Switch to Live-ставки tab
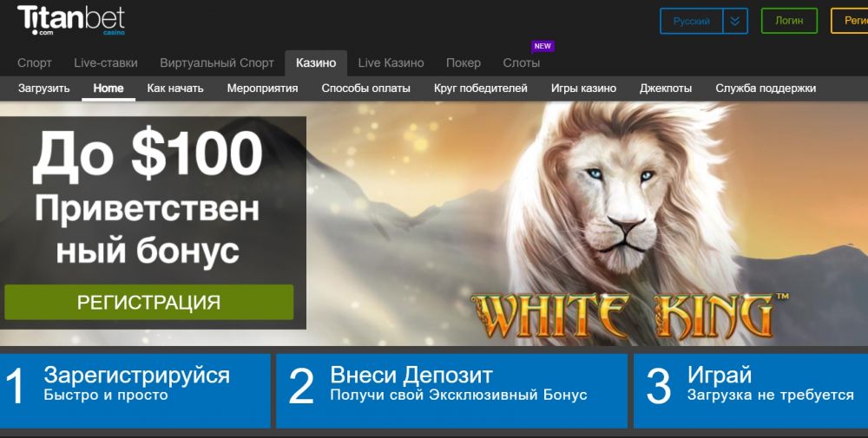Viewport: 868px width, 438px height. [x=106, y=63]
